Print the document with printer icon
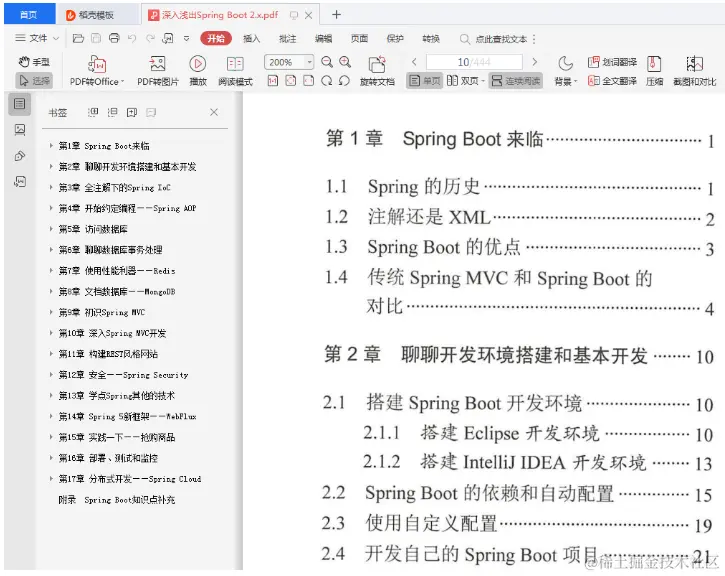Image resolution: width=725 pixels, height=576 pixels. [x=114, y=38]
